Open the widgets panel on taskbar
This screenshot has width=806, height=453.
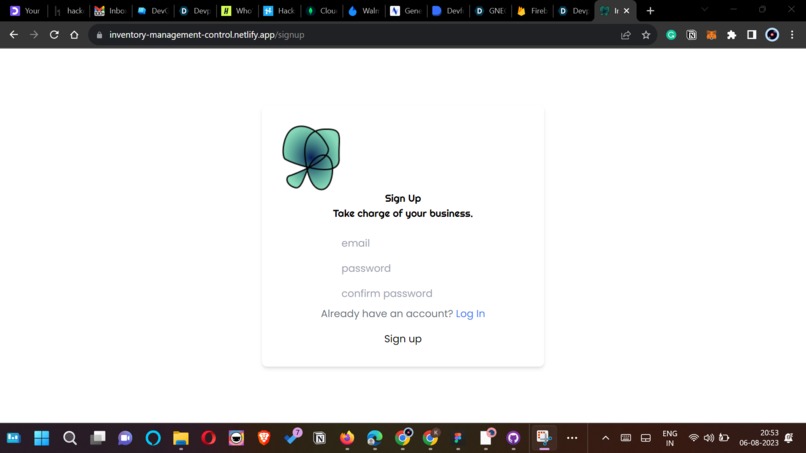(x=13, y=438)
